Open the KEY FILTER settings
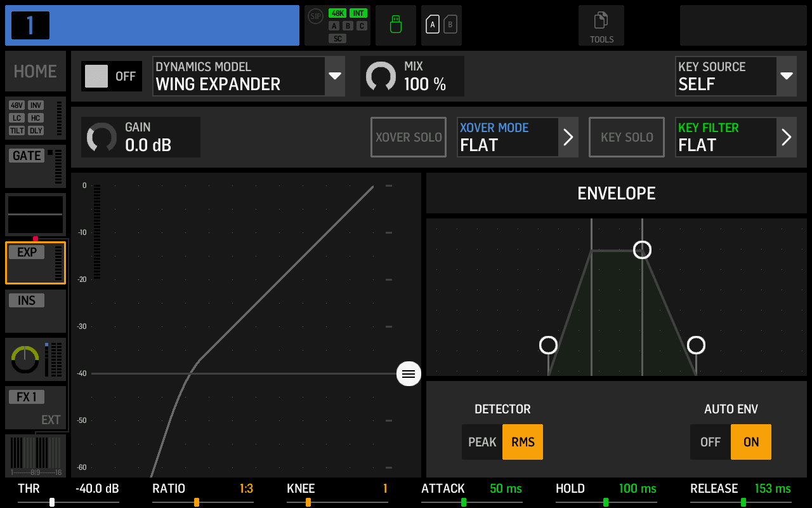Viewport: 812px width, 508px height. [788, 137]
